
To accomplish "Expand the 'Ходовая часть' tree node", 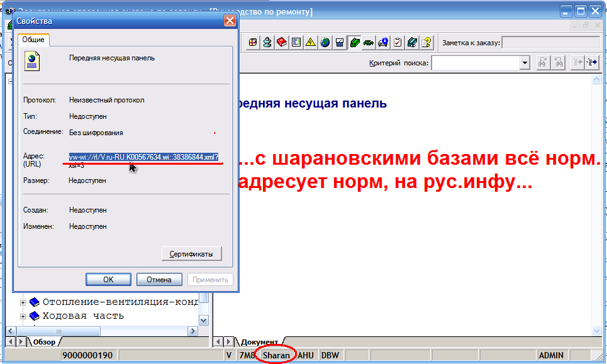I will [x=23, y=316].
